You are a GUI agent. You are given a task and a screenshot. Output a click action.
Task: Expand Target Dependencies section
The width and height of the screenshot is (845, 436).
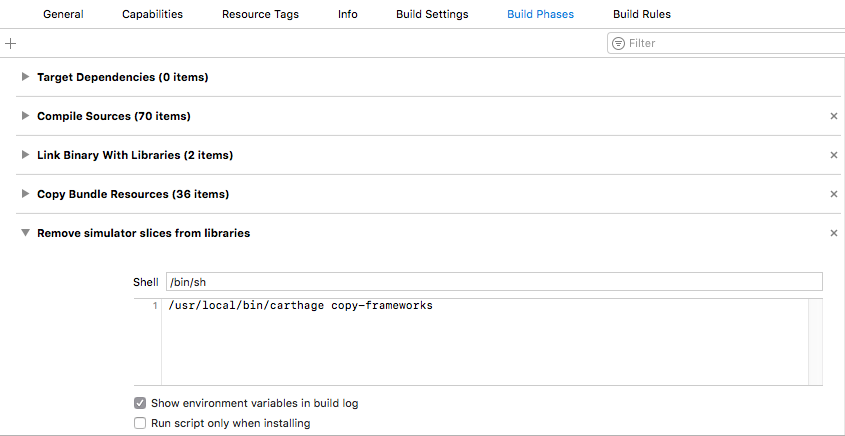point(26,77)
